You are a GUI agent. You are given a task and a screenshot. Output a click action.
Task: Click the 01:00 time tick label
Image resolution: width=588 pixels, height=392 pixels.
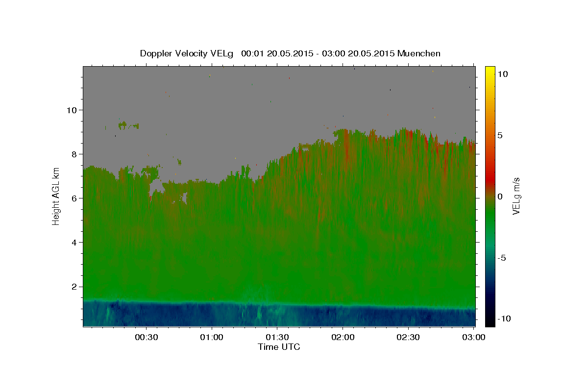(212, 337)
